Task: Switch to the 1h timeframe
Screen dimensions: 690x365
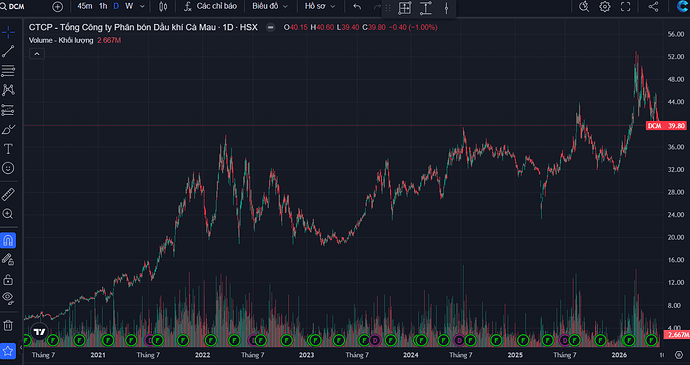Action: [103, 6]
